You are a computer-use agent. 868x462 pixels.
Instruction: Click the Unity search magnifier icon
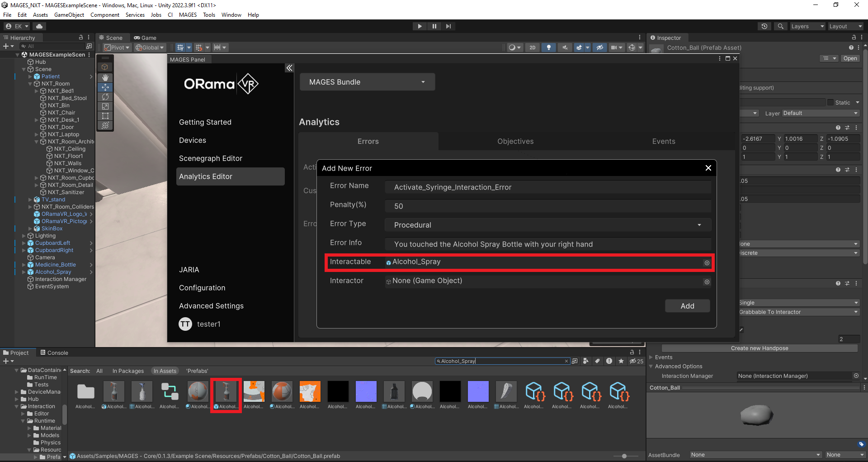tap(780, 26)
